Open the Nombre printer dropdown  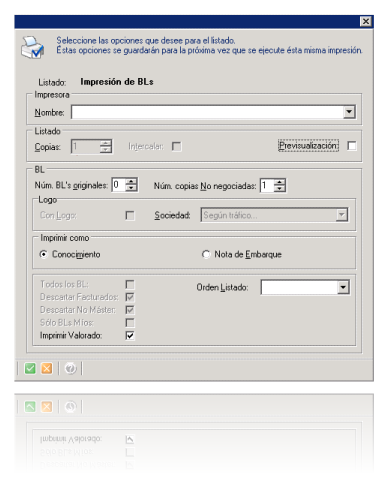[349, 112]
